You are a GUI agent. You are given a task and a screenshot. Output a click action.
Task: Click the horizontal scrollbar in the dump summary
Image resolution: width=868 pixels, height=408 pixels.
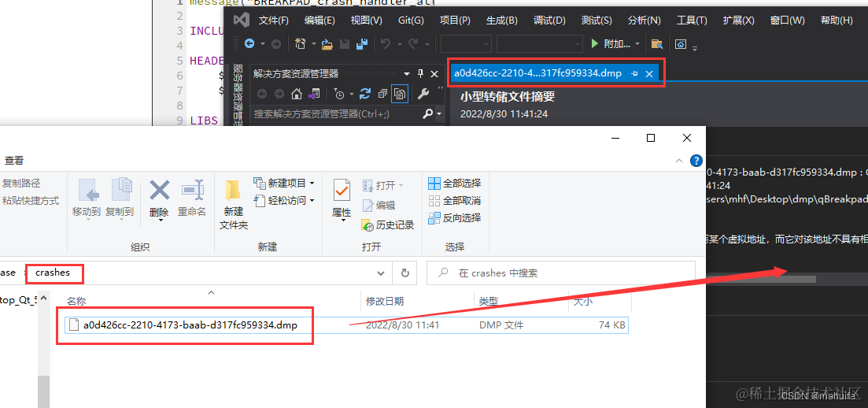(761, 280)
